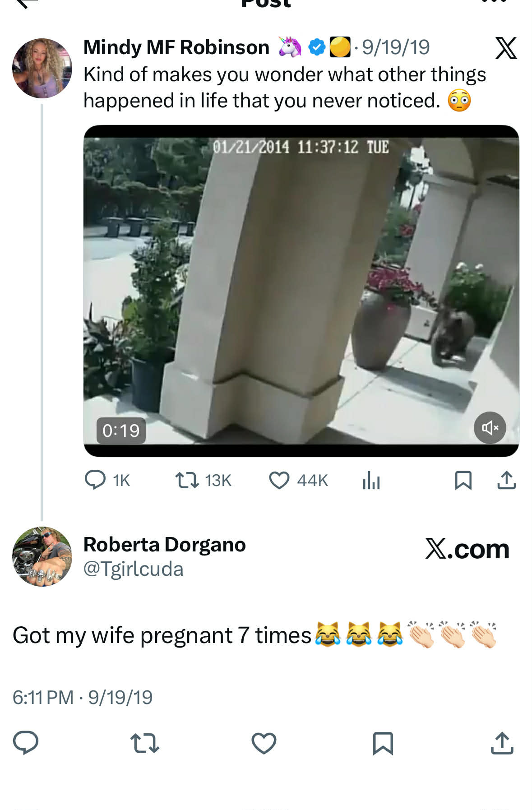532x810 pixels.
Task: Reply to Roberta Dorgano's post
Action: click(x=26, y=743)
